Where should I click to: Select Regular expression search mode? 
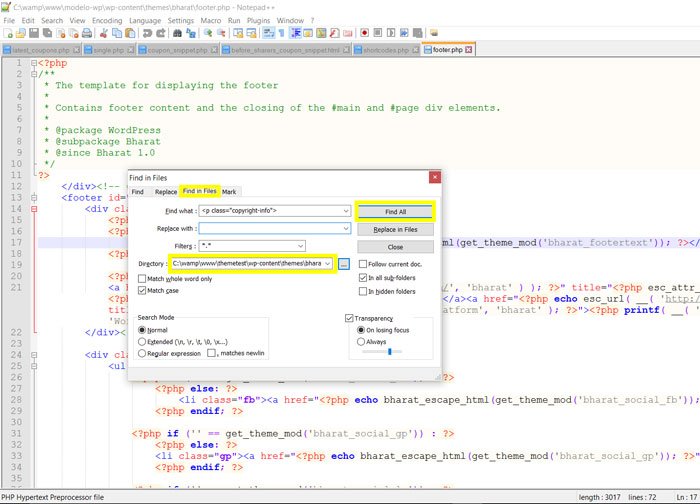tap(142, 353)
